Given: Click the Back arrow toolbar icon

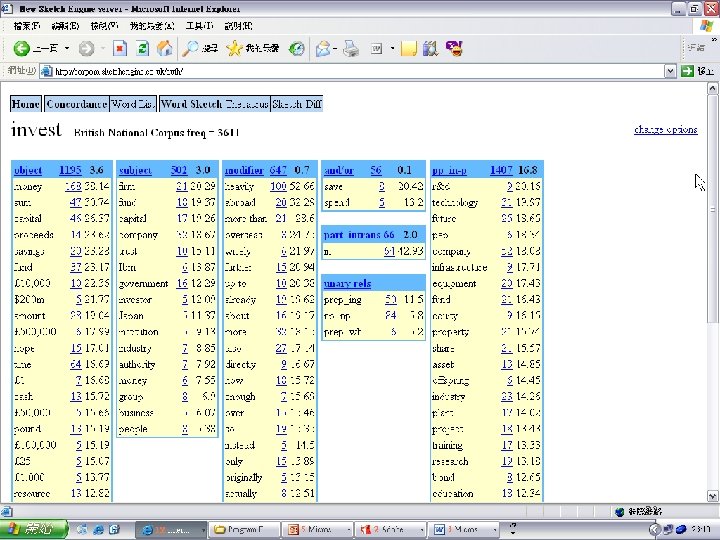Looking at the screenshot, I should pyautogui.click(x=21, y=48).
